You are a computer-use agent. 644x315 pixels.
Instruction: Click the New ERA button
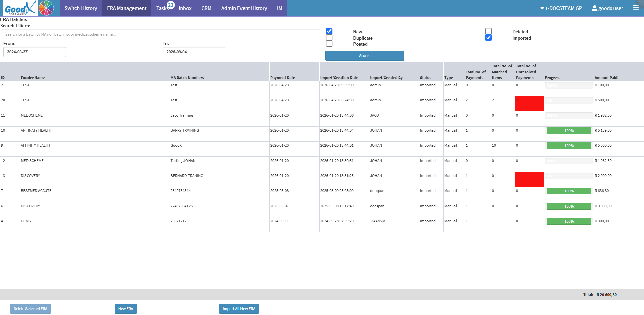coord(126,309)
